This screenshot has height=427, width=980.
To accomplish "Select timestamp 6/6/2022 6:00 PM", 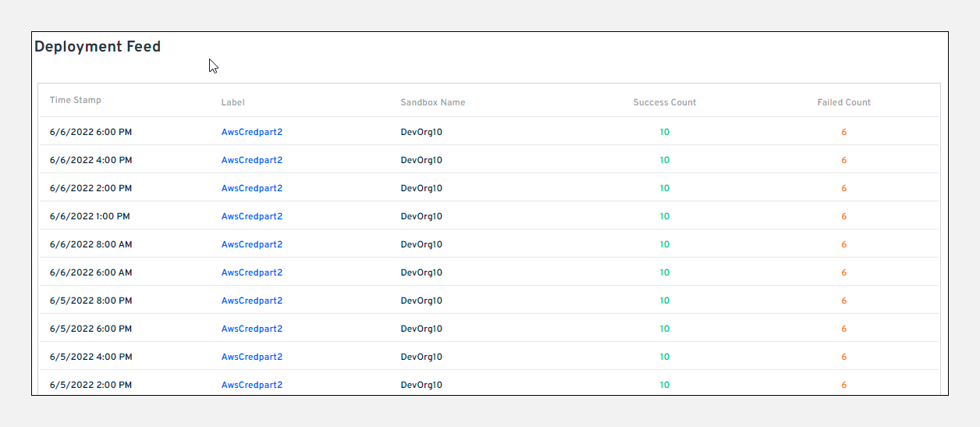I will click(x=91, y=132).
